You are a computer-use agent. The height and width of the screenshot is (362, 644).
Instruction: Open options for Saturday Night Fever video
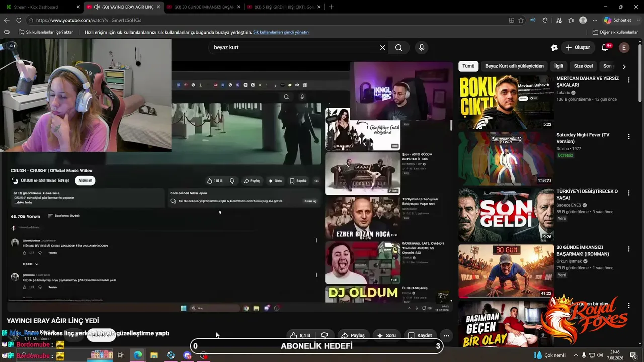(628, 136)
